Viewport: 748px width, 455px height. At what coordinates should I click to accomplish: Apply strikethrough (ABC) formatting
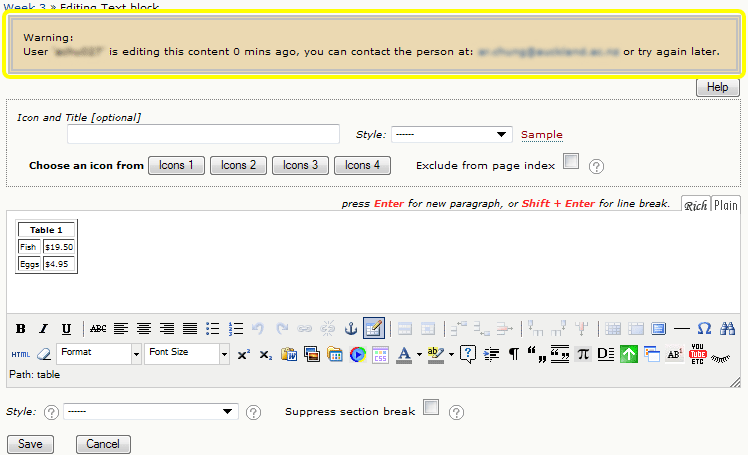tap(98, 329)
